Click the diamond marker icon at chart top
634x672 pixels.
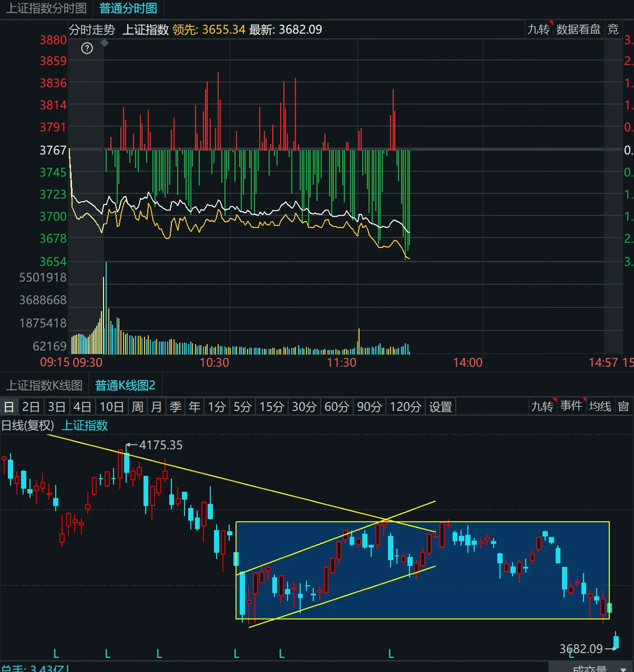tap(104, 43)
